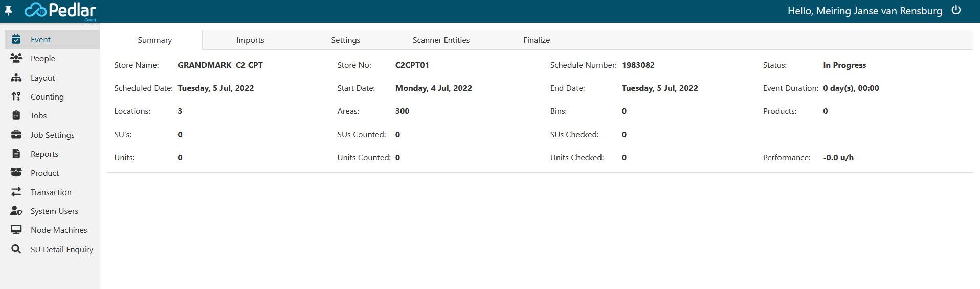The width and height of the screenshot is (980, 289).
Task: Click the Reports document icon
Action: (x=16, y=154)
